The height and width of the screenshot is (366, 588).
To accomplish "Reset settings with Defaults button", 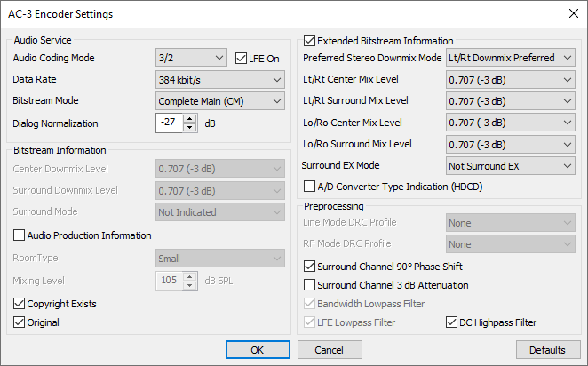I will pyautogui.click(x=548, y=349).
